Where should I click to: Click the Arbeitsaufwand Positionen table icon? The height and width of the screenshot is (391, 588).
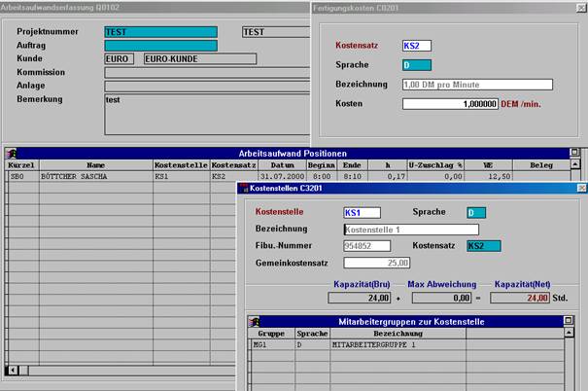click(11, 153)
